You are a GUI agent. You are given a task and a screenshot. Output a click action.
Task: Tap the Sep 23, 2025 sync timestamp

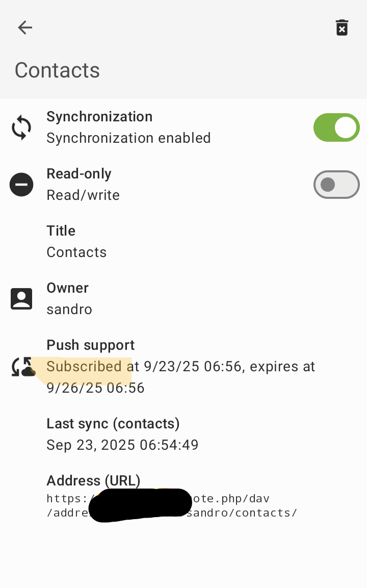[x=122, y=445]
